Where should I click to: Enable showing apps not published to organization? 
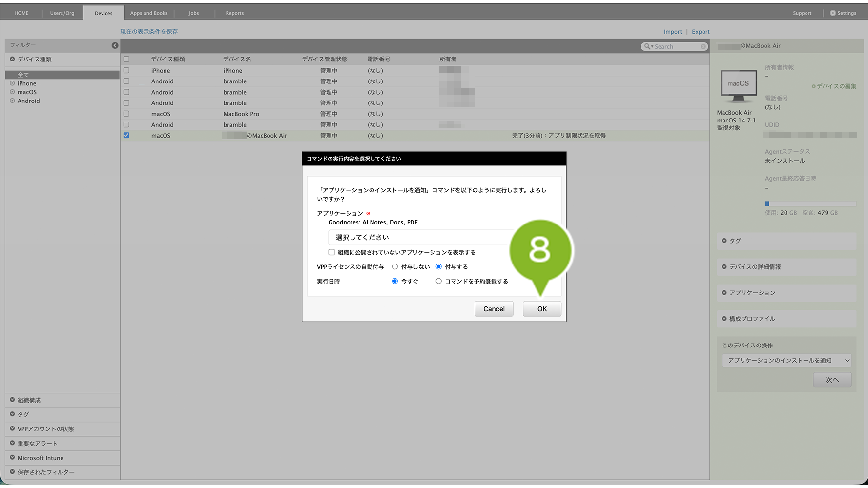pos(331,252)
